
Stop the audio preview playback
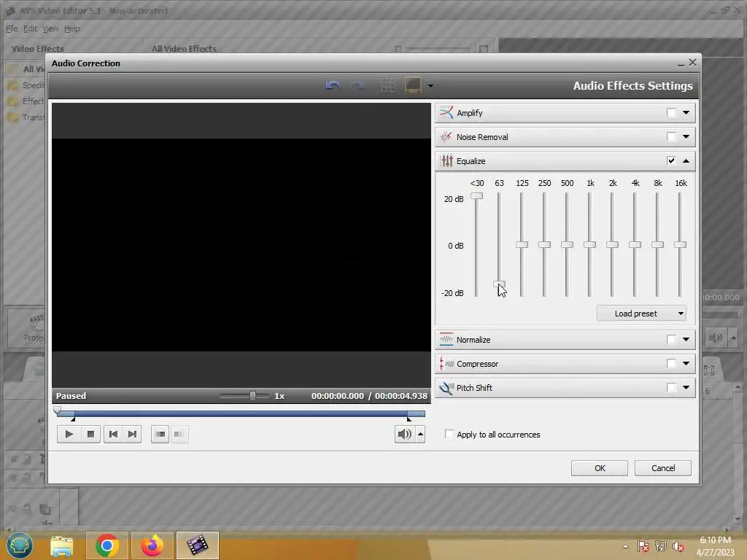tap(90, 435)
